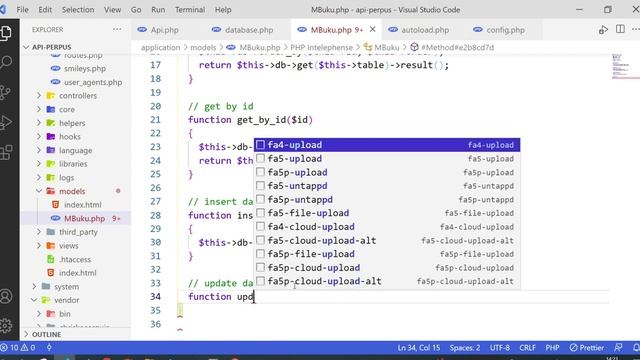
Task: Collapse the vendor folder
Action: click(x=34, y=300)
